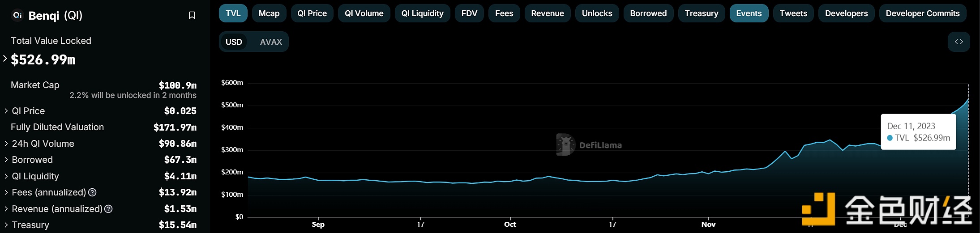The image size is (980, 233).
Task: Expand the Treasury row
Action: (x=6, y=225)
